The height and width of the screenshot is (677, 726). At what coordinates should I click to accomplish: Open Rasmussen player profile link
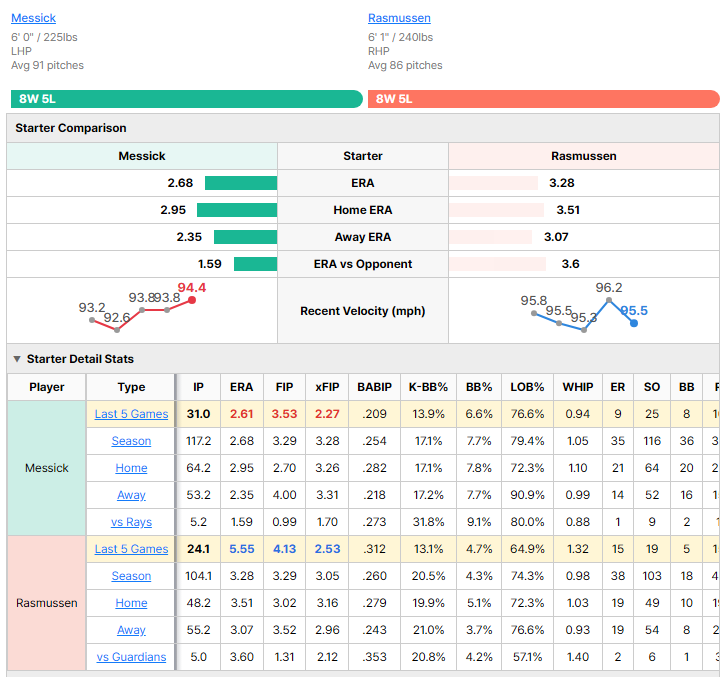point(399,18)
